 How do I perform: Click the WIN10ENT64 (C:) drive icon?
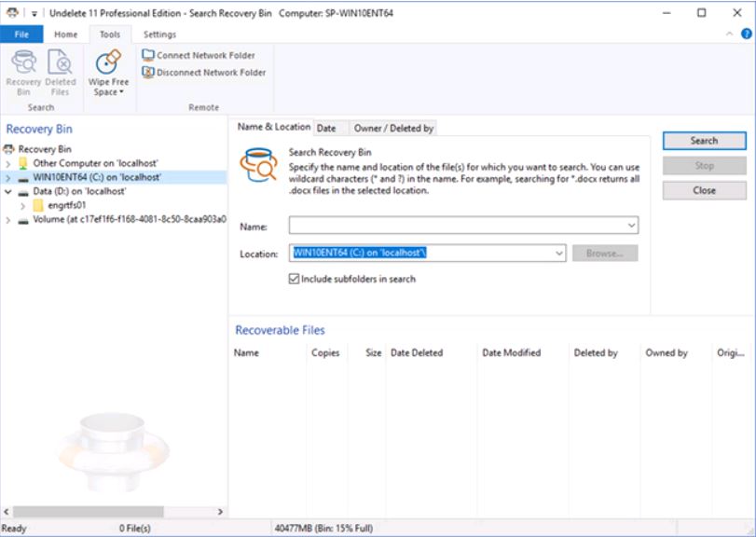coord(23,178)
